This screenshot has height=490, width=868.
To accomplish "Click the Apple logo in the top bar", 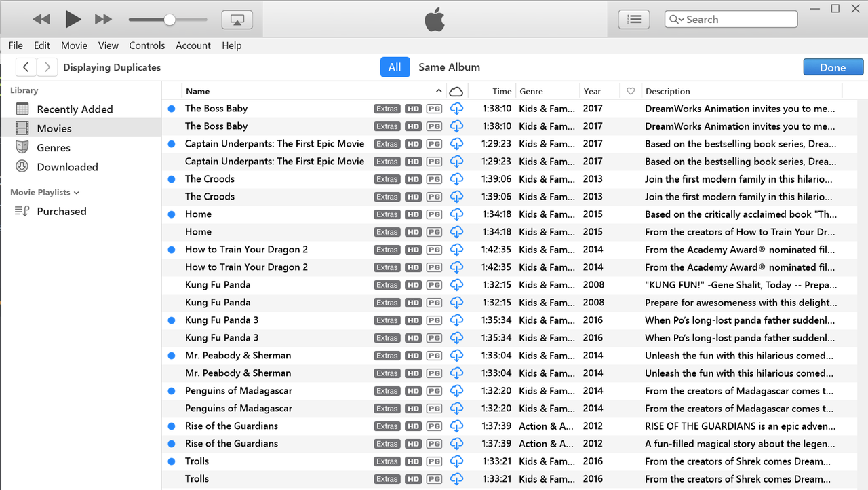I will tap(435, 20).
